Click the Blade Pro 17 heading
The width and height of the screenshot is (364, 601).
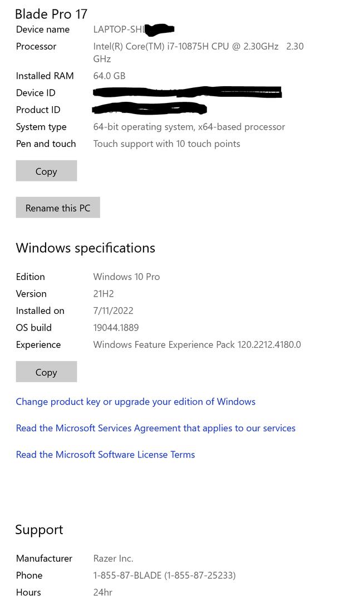(x=51, y=14)
